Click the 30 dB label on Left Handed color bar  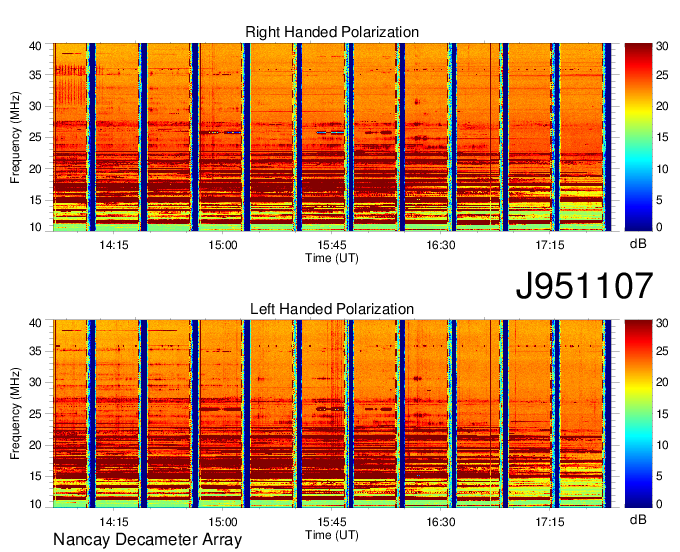(662, 323)
